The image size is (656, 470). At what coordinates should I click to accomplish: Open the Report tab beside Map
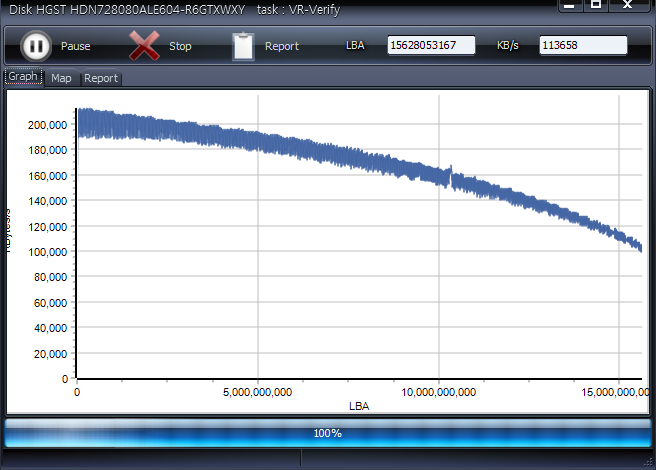(x=100, y=78)
